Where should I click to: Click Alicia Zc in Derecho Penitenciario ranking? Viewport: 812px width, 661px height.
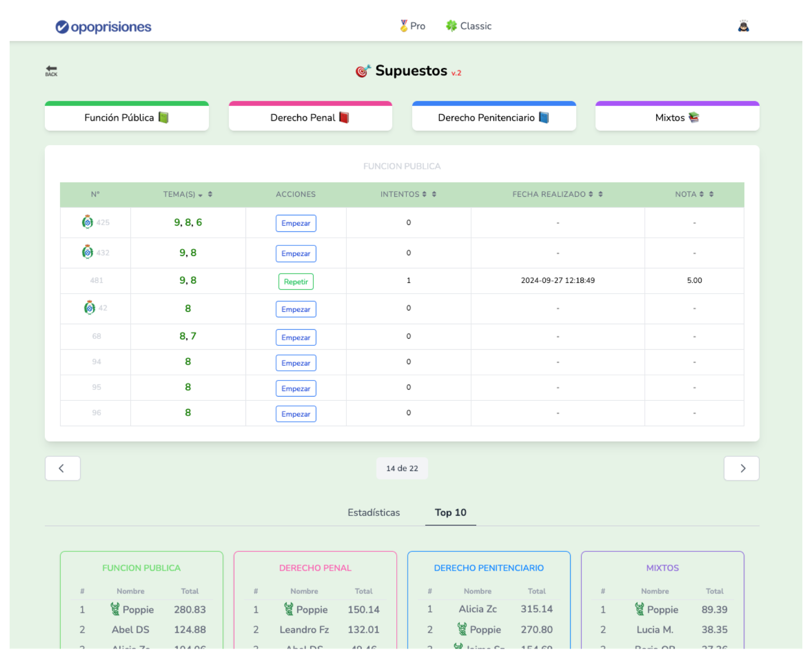pos(478,609)
